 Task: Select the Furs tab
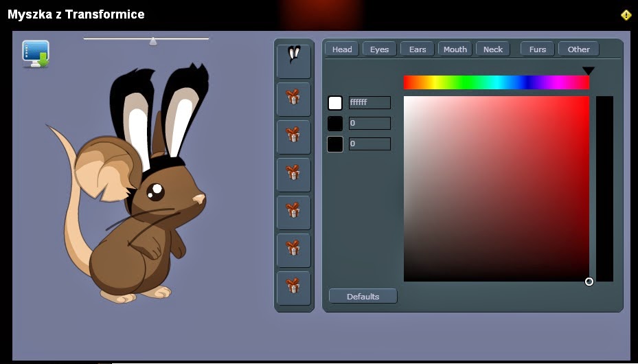tap(538, 49)
